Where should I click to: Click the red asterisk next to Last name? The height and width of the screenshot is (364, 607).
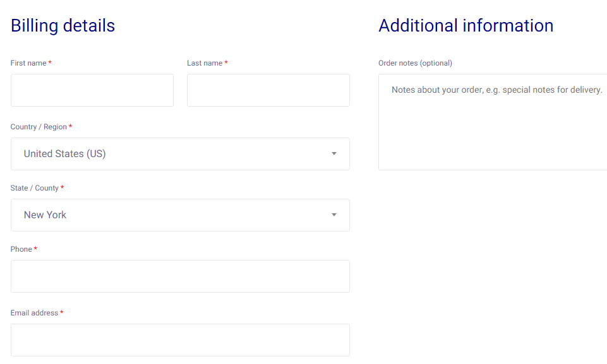pos(226,63)
